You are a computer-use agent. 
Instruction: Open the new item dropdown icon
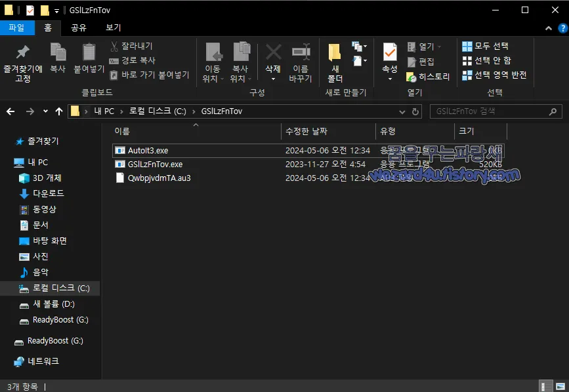pos(359,47)
